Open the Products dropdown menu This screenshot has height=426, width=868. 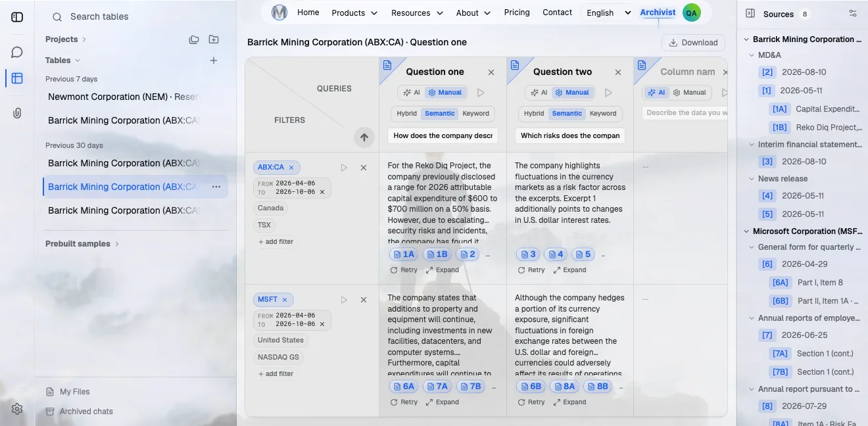pos(354,13)
